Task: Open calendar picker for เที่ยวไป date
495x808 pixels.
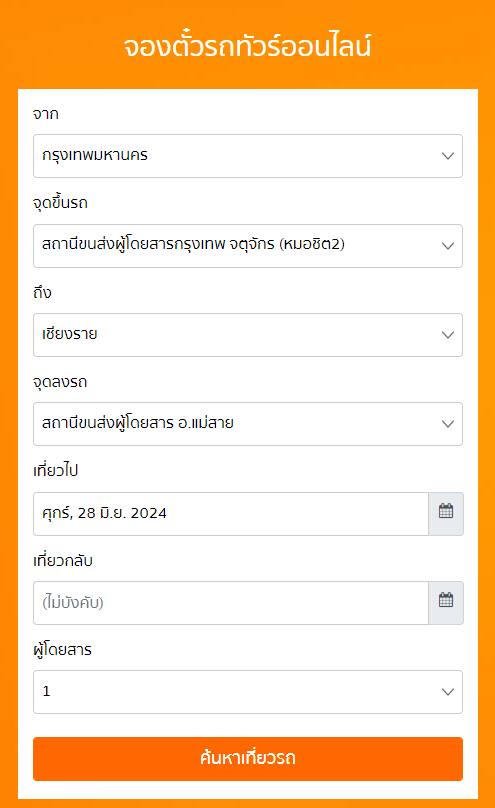Action: click(x=446, y=514)
